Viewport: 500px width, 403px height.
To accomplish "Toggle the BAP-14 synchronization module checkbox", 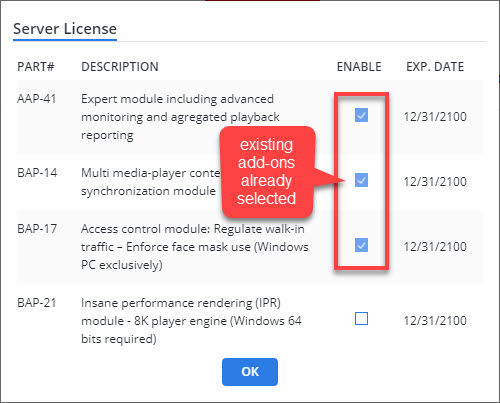I will [361, 180].
